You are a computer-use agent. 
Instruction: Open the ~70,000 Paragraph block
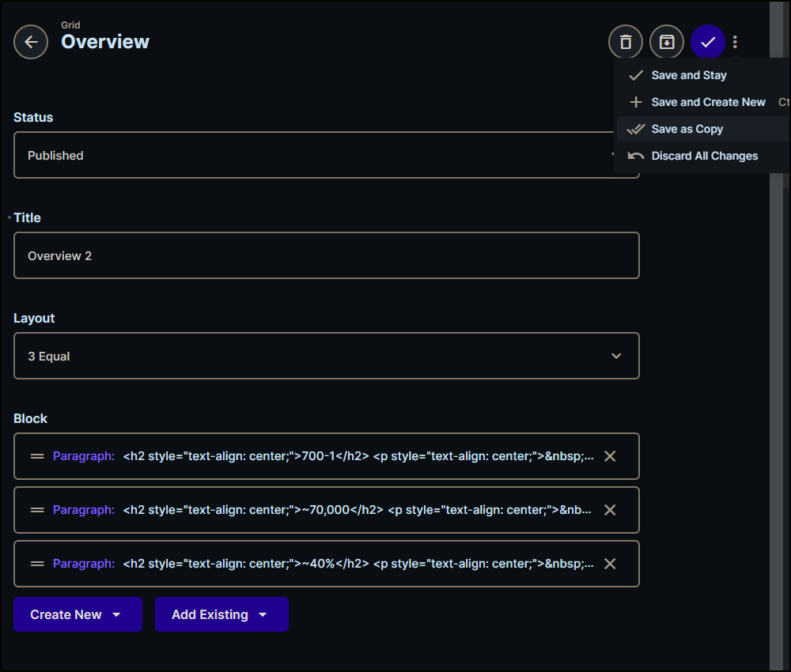click(327, 510)
